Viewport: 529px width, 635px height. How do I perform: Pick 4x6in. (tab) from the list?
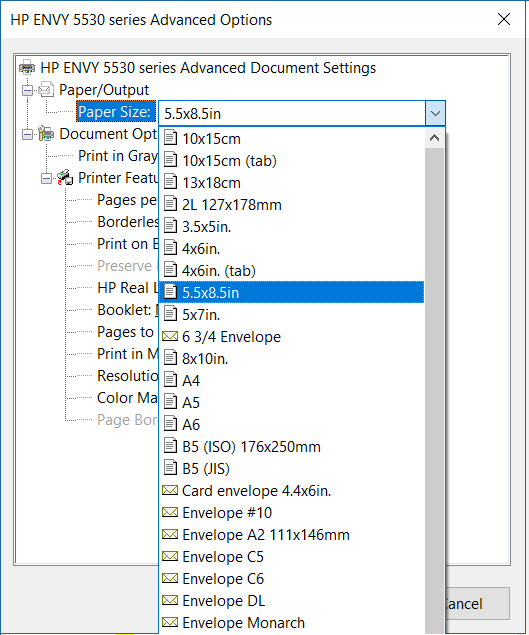coord(292,271)
